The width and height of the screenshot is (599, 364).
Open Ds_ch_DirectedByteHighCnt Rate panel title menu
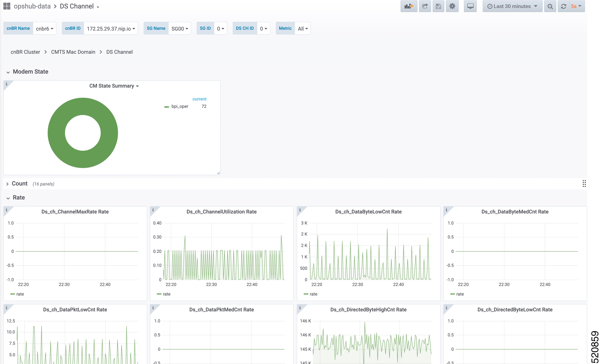tap(368, 310)
